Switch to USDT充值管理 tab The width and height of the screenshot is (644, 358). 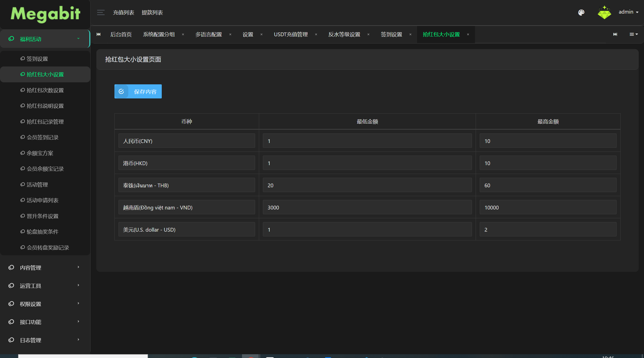291,34
